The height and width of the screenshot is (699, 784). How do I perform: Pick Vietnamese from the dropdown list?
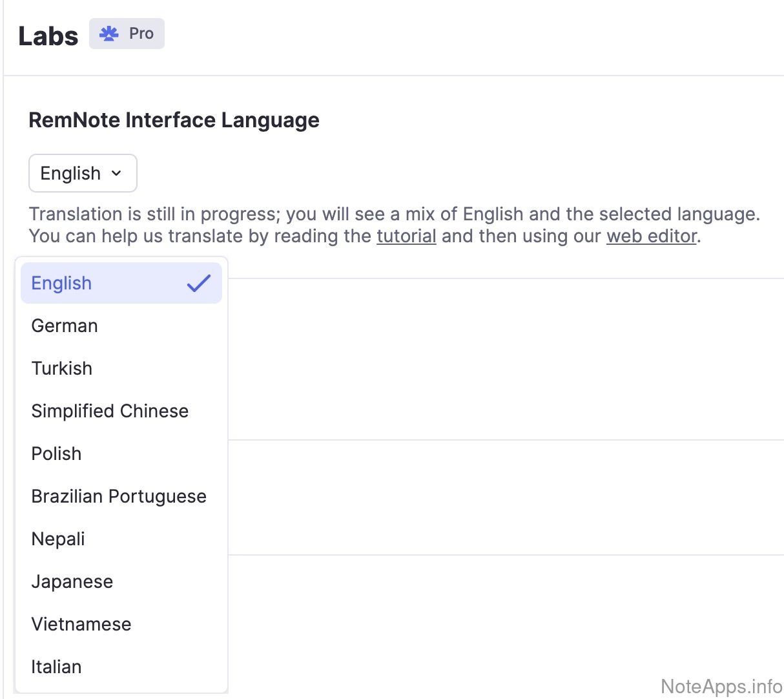pyautogui.click(x=81, y=624)
